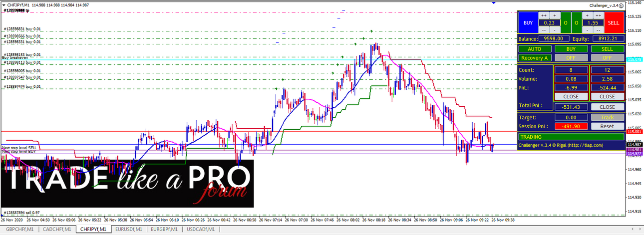Click order label #128598153 buy 0.01
This screenshot has height=235, width=644.
click(x=23, y=54)
